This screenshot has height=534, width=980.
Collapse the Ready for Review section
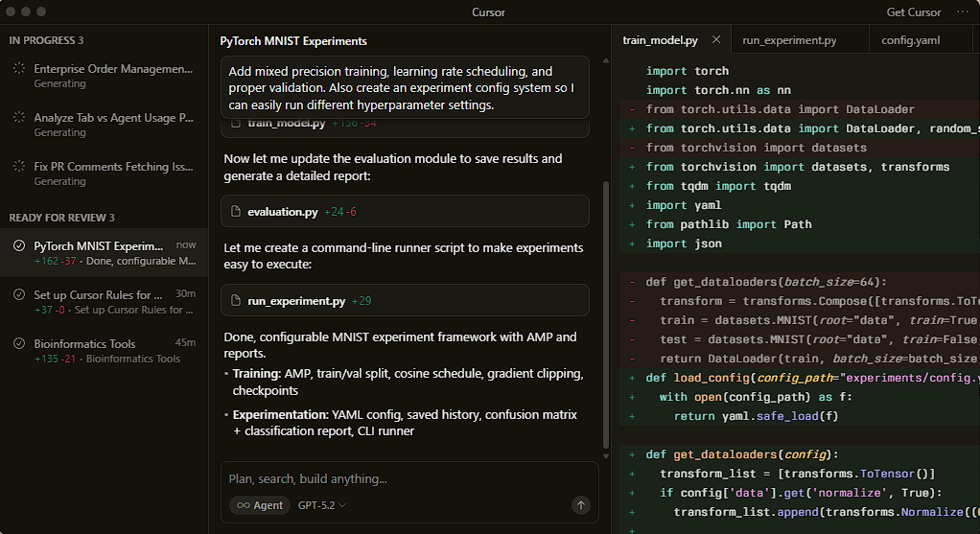61,218
